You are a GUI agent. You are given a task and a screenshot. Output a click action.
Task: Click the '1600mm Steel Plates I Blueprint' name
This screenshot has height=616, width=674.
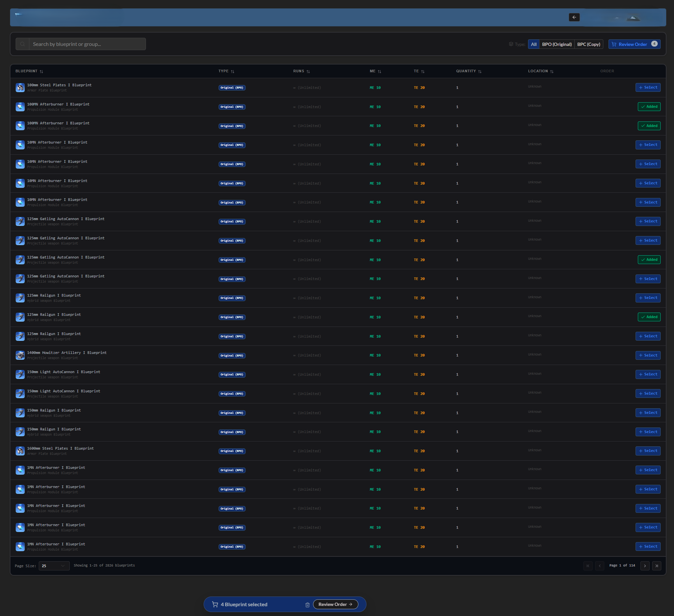[60, 449]
